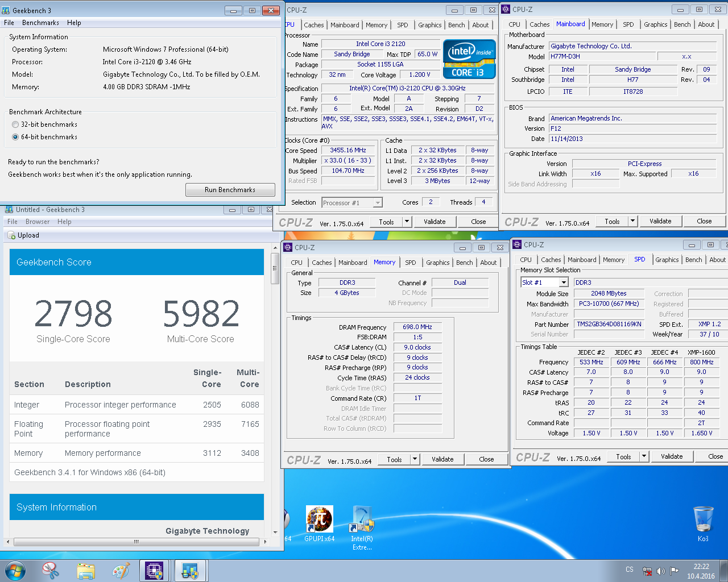Select the Intel(R) Extreme desktop shortcut
The image size is (728, 582).
coord(362,527)
